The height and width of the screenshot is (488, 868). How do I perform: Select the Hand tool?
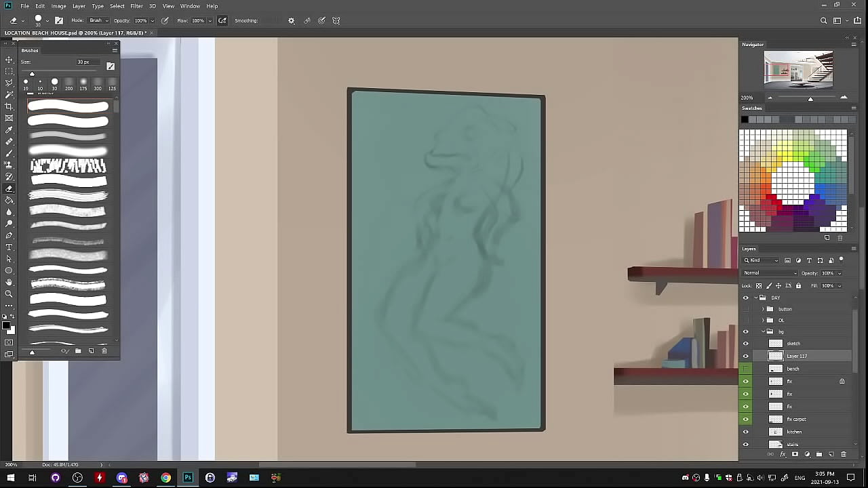click(x=9, y=282)
